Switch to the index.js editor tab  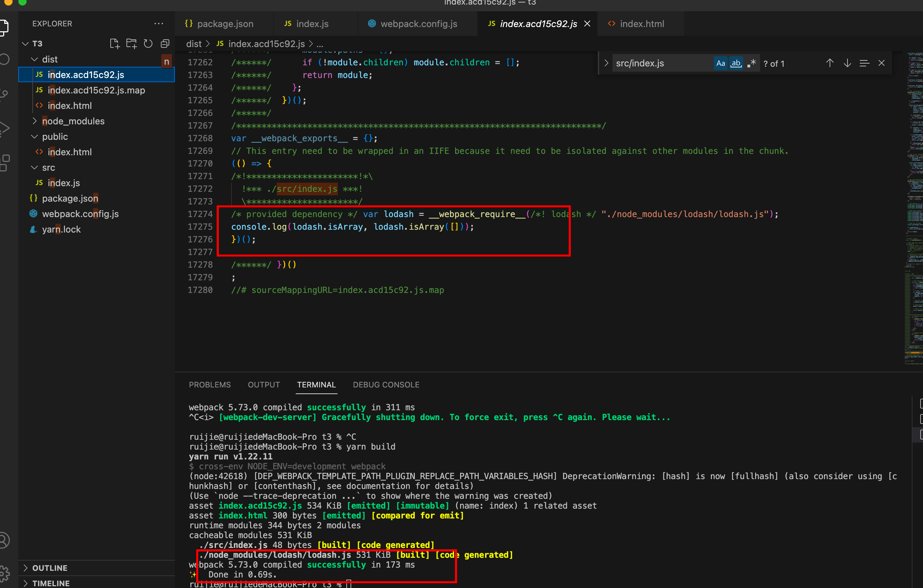tap(315, 24)
